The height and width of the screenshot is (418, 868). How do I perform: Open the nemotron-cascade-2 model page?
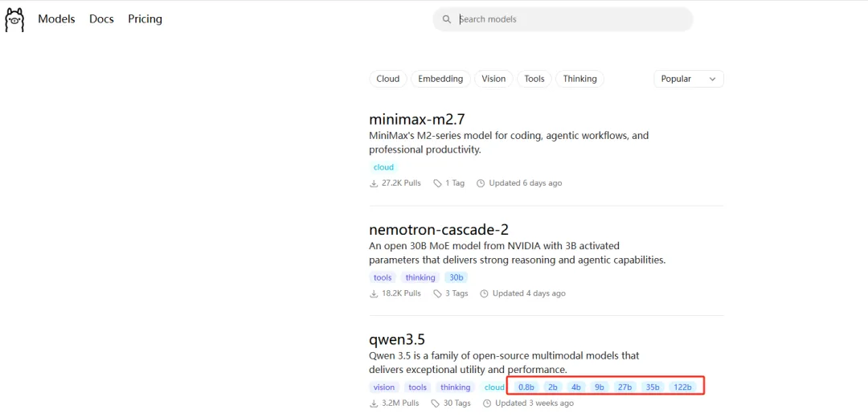[438, 230]
